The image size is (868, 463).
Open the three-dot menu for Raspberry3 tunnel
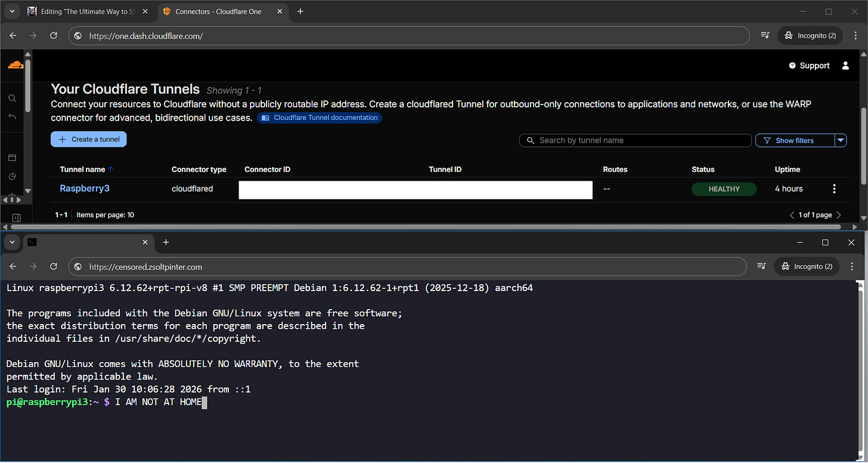(834, 189)
